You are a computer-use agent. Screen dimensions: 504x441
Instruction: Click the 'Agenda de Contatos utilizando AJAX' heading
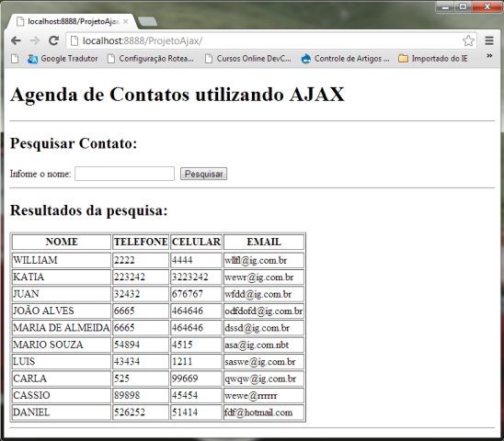click(178, 95)
